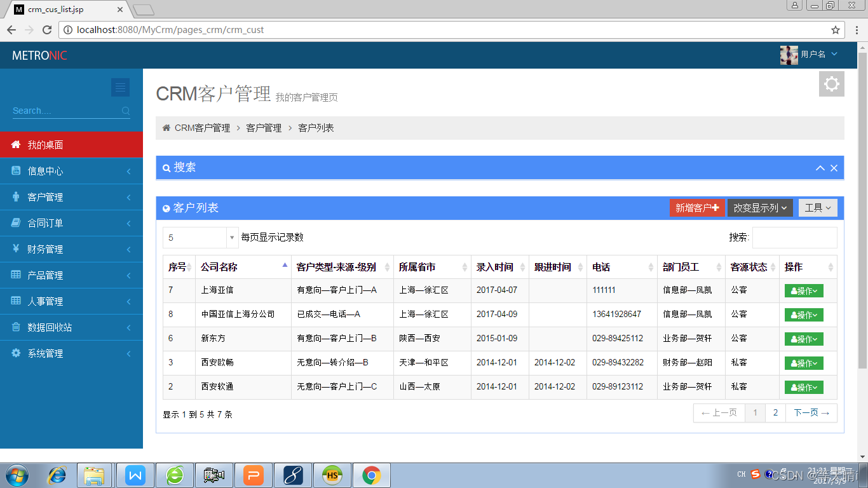Image resolution: width=868 pixels, height=488 pixels.
Task: Open the 系统管理 gear section in sidebar
Action: point(15,353)
